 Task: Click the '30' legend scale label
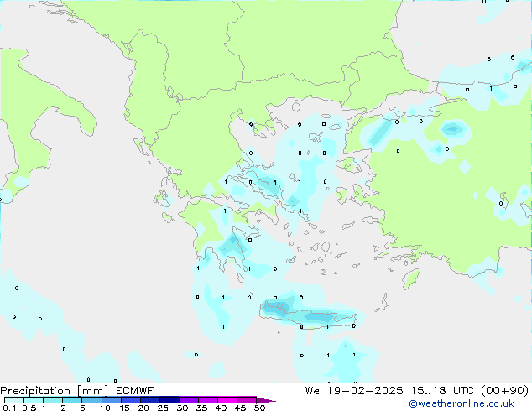182,408
